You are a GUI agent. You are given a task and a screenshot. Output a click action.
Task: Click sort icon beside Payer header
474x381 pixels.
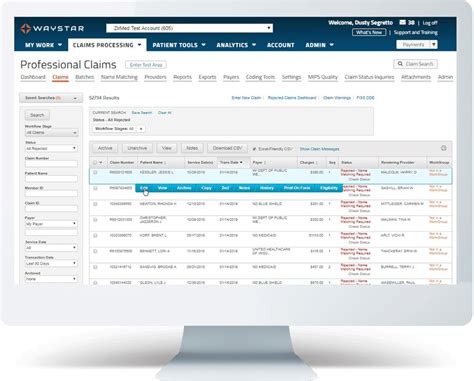[265, 162]
